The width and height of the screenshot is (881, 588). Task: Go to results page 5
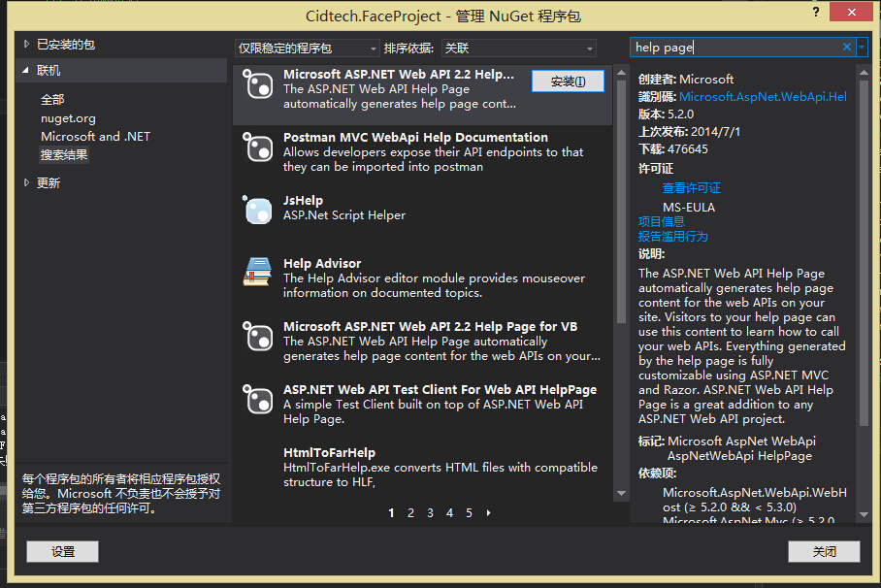tap(469, 512)
